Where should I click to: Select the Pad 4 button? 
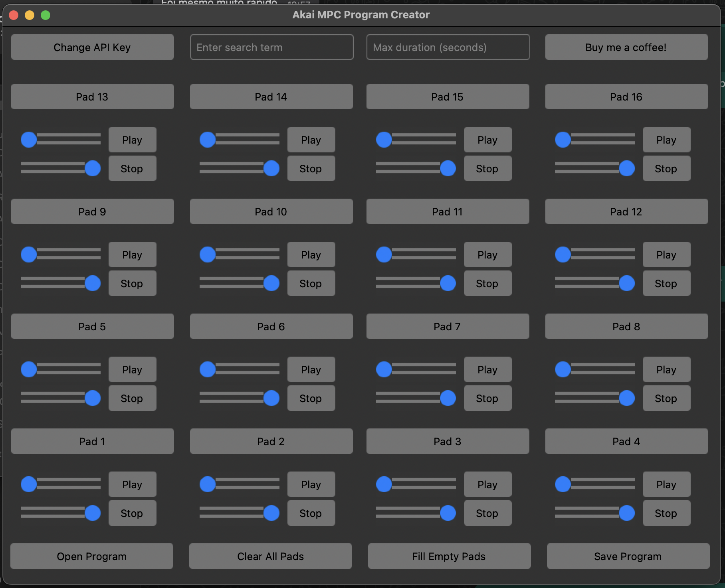626,441
